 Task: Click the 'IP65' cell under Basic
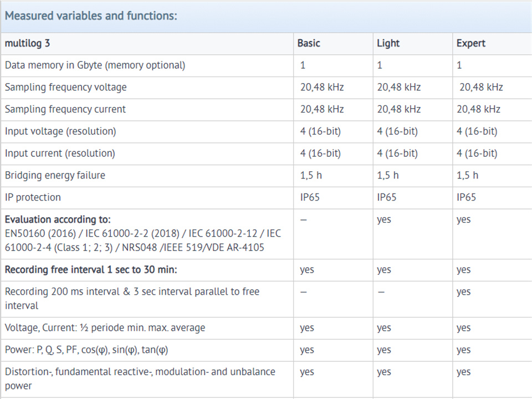[310, 197]
